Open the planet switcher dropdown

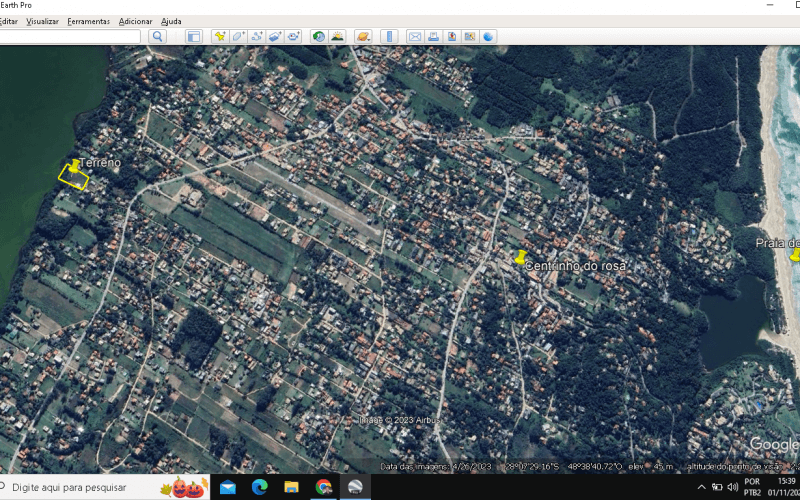(363, 36)
